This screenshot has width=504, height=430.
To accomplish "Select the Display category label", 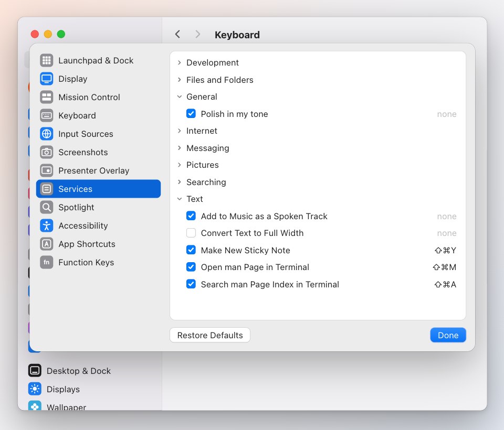I will tap(73, 79).
